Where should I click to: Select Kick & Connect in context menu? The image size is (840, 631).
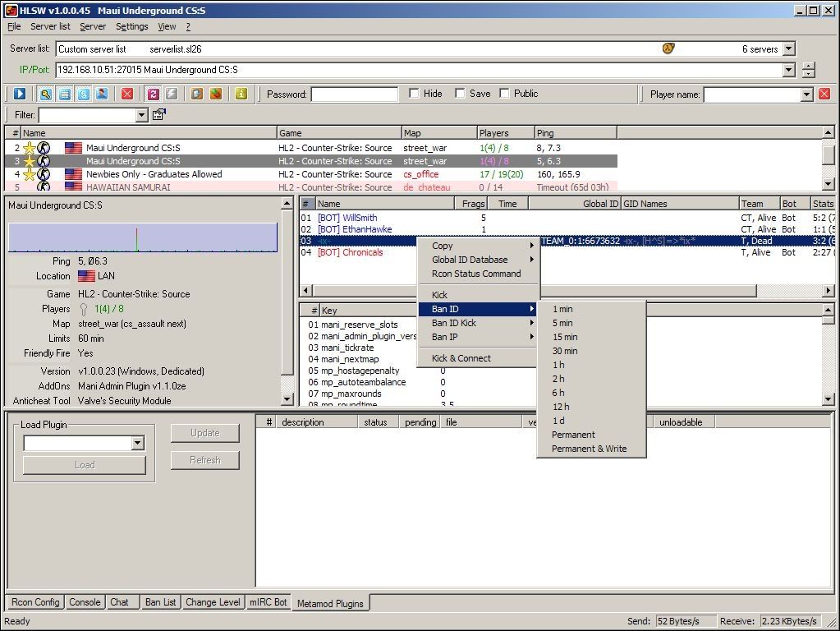coord(461,358)
